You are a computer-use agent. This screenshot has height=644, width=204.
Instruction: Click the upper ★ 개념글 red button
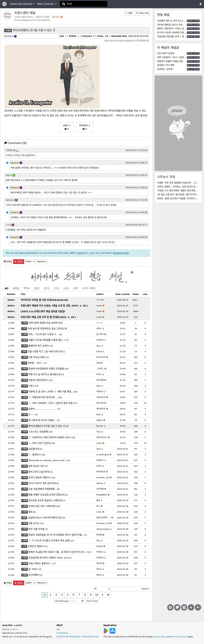(18, 261)
